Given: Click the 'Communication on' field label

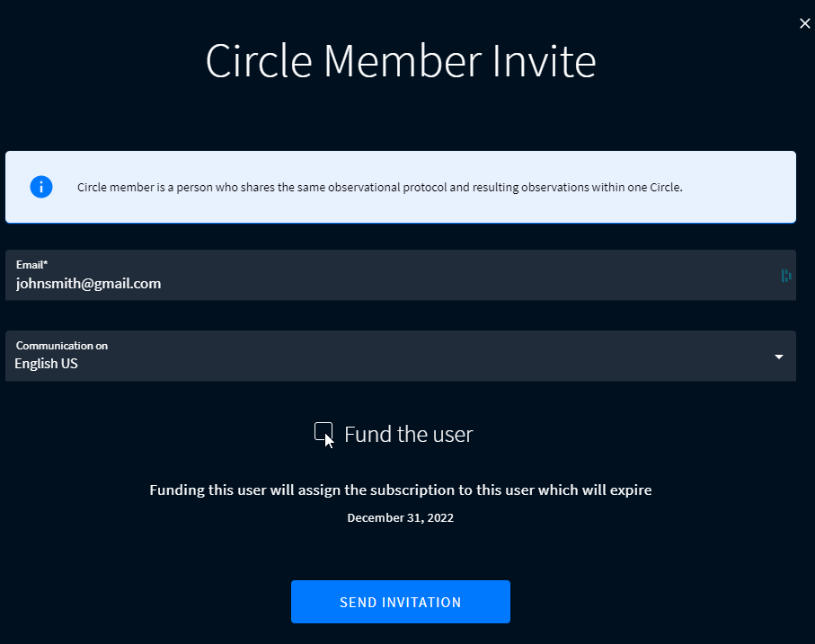Looking at the screenshot, I should (62, 346).
